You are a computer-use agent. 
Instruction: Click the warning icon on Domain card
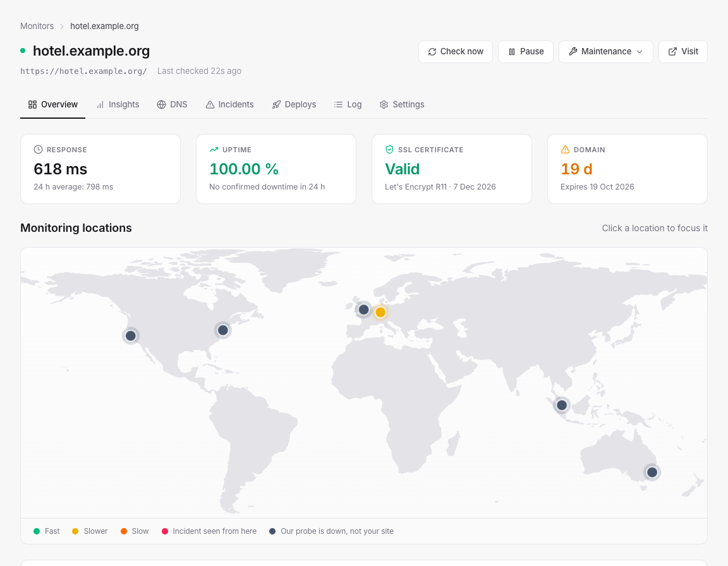565,149
